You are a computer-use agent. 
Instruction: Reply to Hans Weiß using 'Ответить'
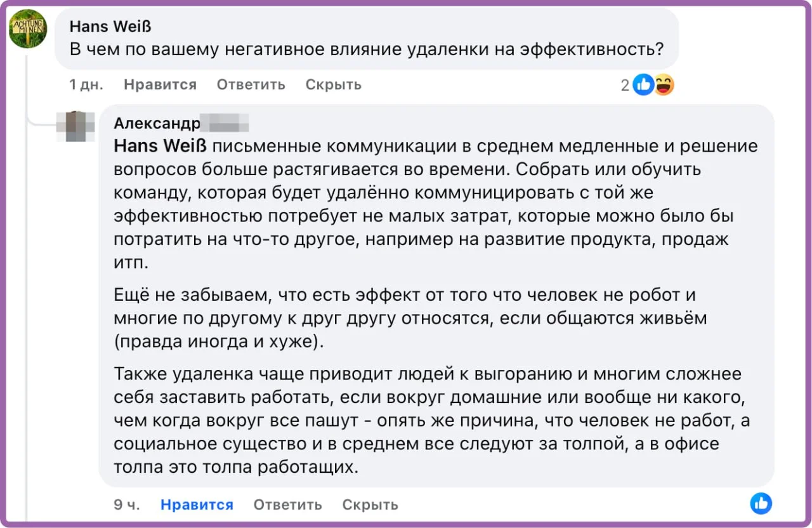pos(251,84)
